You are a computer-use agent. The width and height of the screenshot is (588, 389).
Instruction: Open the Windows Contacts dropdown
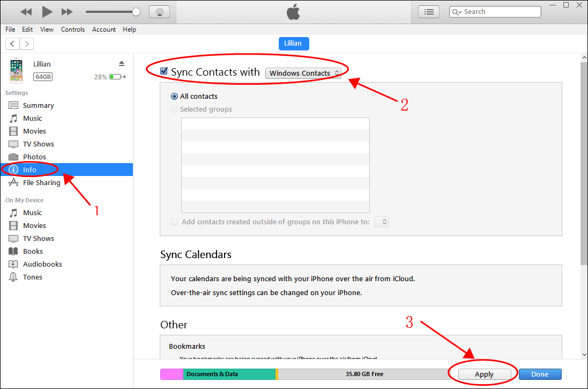point(303,73)
